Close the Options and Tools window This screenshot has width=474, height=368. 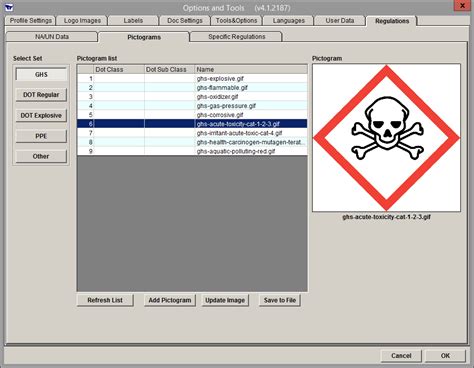point(462,6)
